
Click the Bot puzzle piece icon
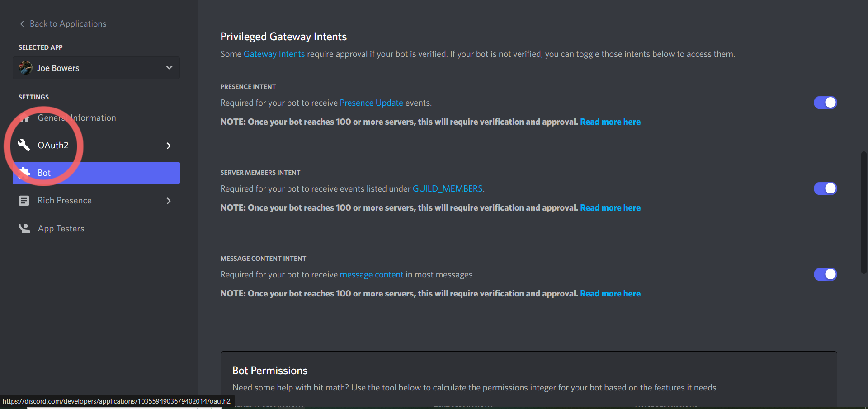[24, 173]
